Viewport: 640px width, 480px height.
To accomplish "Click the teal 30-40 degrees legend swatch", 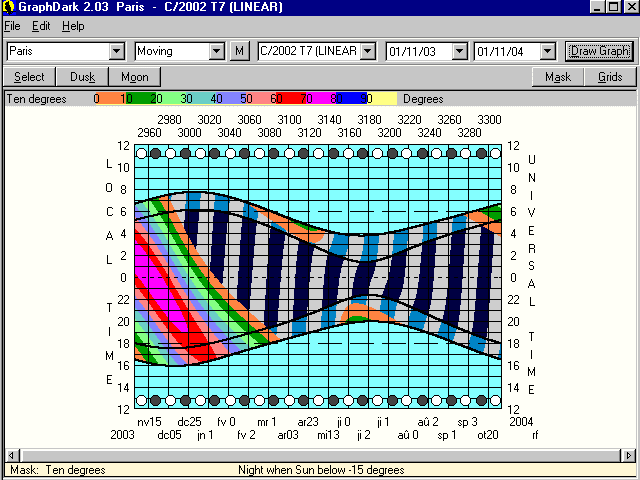I will [201, 99].
